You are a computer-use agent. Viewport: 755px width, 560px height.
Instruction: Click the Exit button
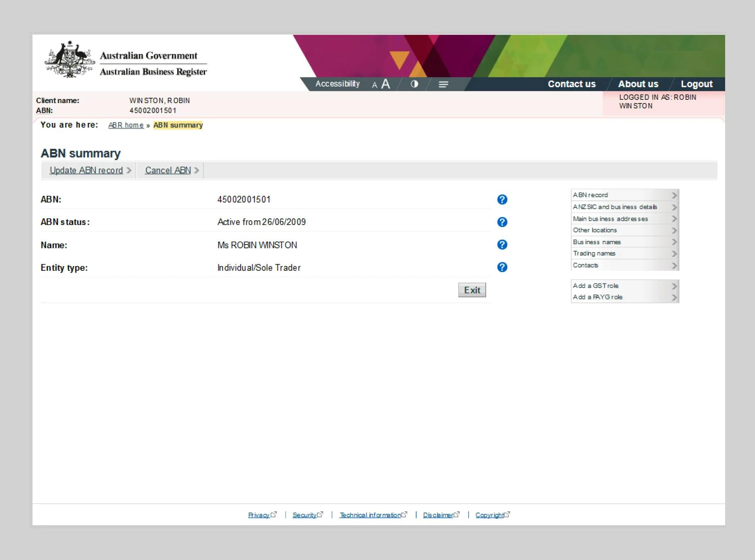pos(472,290)
